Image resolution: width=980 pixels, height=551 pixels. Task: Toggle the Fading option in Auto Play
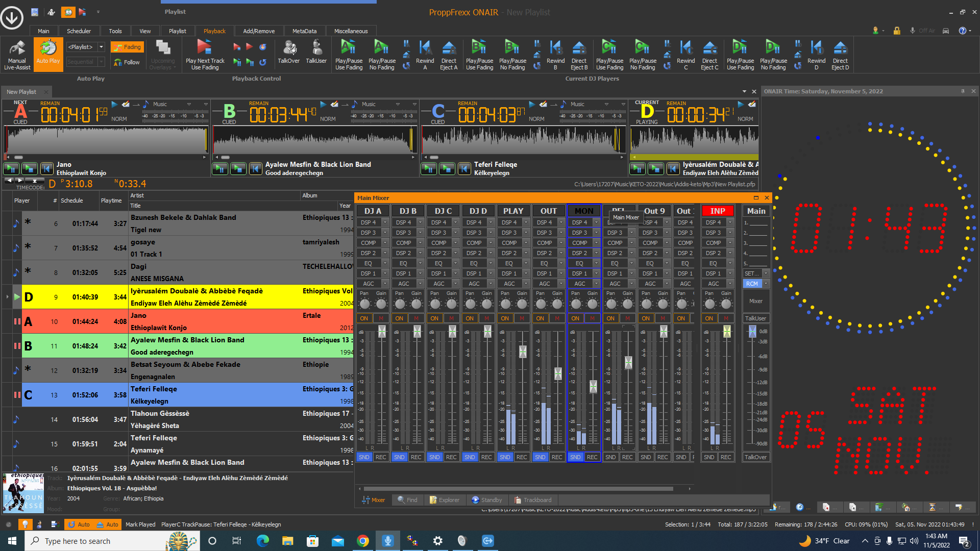(x=127, y=47)
